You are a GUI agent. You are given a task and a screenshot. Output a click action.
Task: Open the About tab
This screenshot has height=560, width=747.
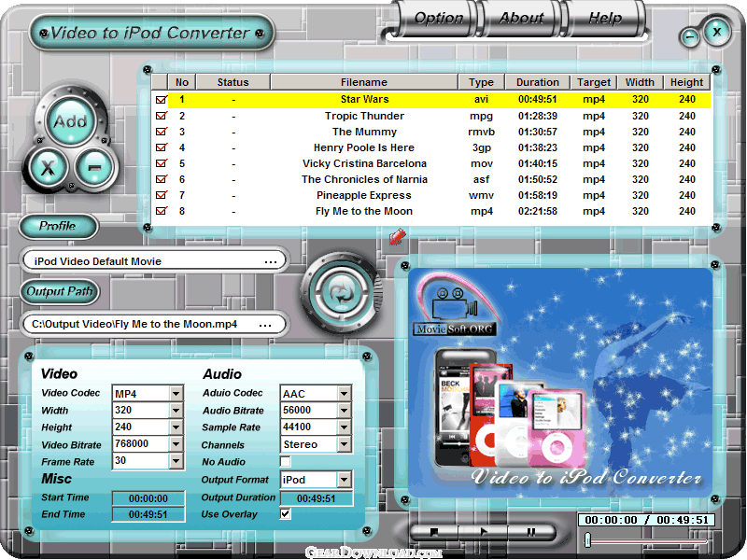521,18
